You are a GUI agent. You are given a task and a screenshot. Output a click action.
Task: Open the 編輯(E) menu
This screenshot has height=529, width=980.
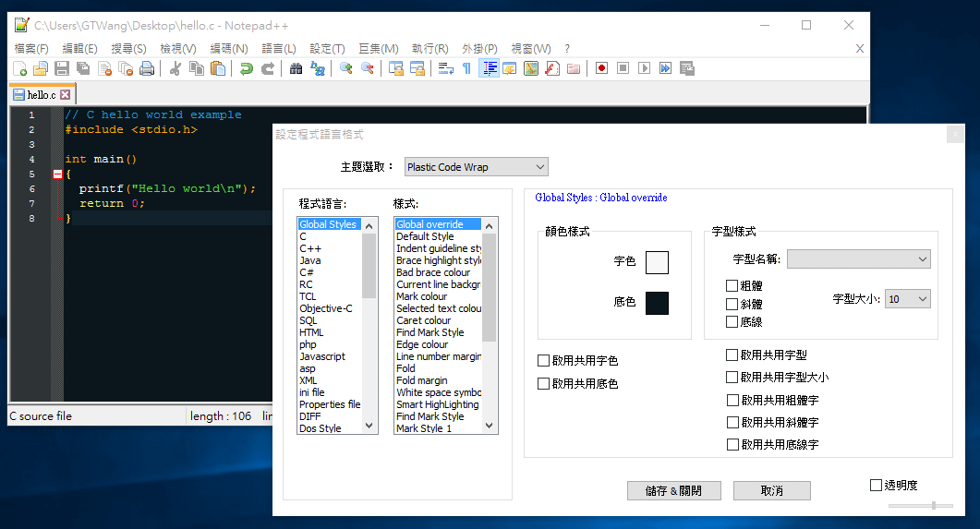coord(80,49)
